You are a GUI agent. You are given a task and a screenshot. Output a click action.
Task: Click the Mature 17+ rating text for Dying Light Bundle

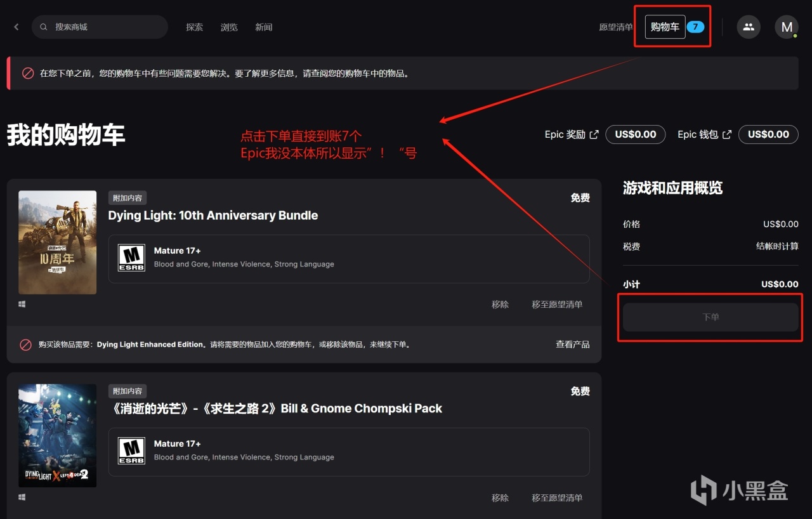coord(178,251)
